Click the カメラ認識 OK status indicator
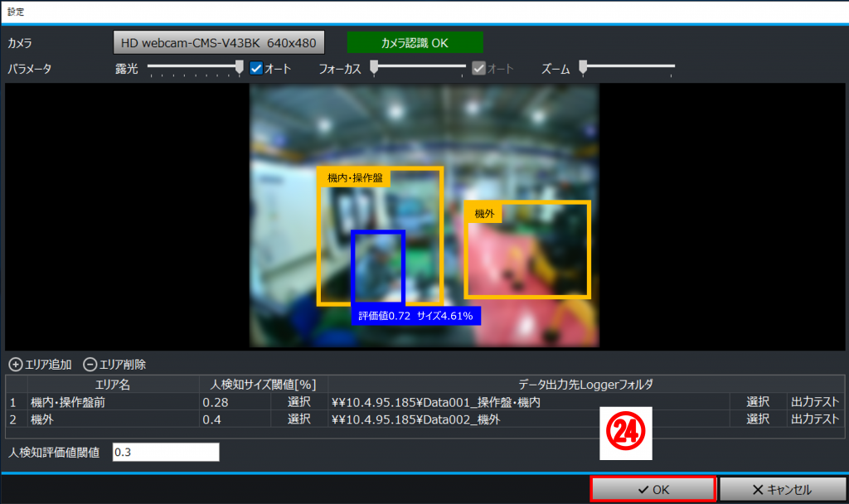The height and width of the screenshot is (504, 849). pos(415,43)
